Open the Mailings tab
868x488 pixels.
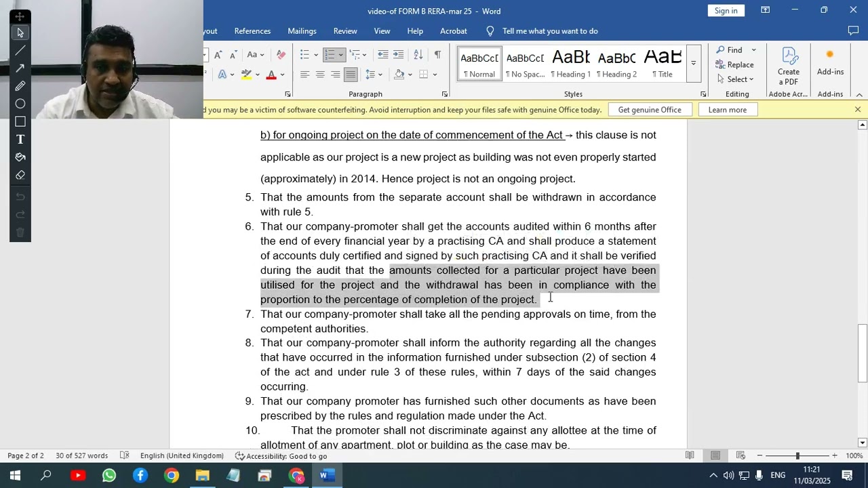point(302,31)
